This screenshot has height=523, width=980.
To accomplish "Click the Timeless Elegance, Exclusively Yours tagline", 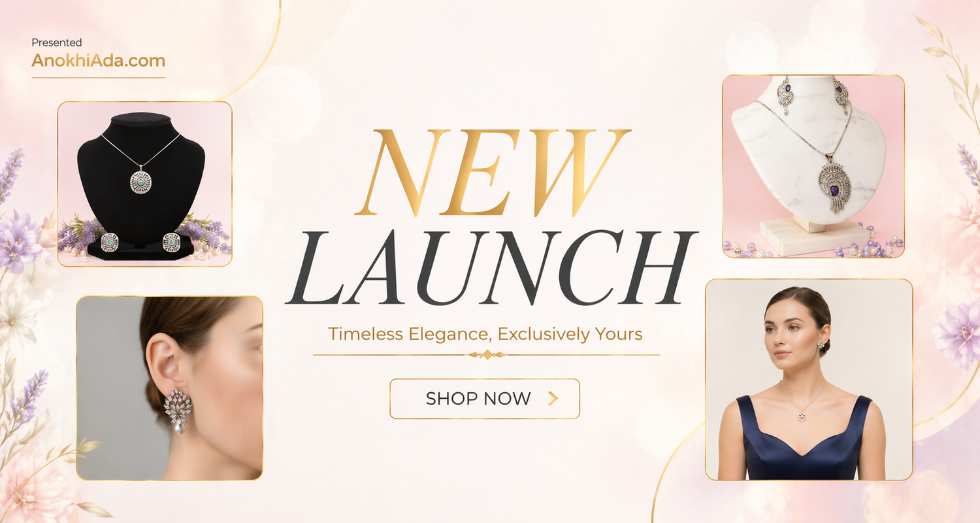I will coord(485,334).
